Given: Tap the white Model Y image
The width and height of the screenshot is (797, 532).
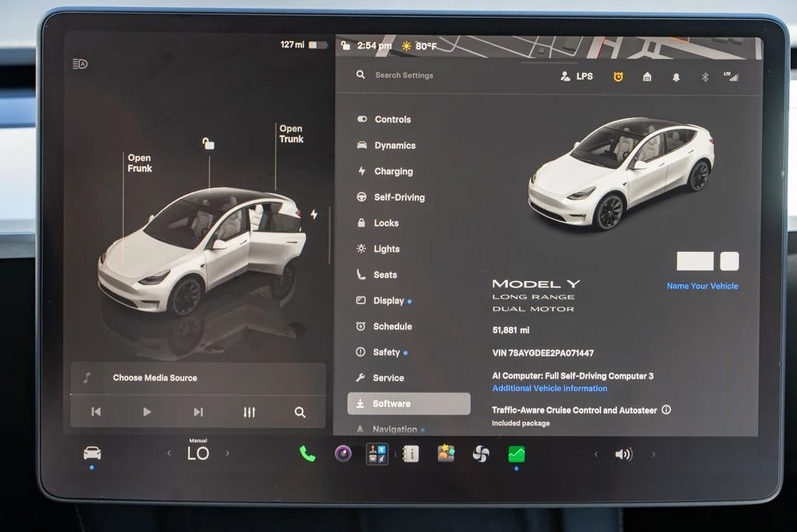Looking at the screenshot, I should pos(620,173).
